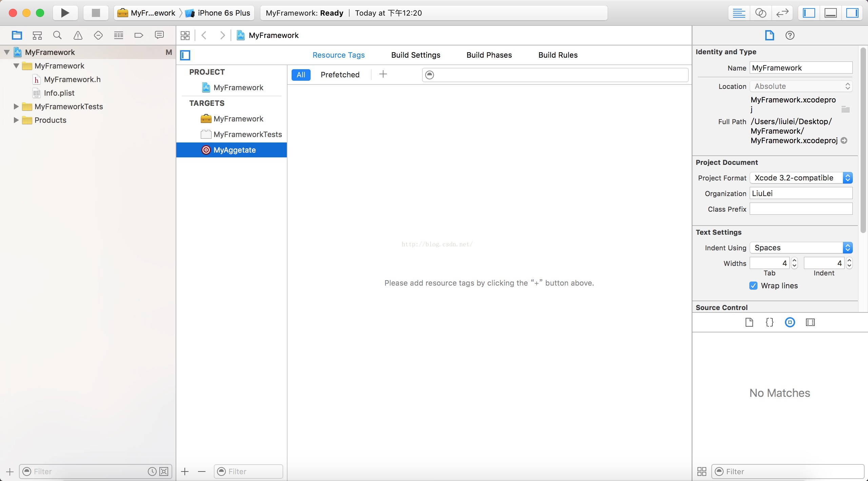Stop the running task
The image size is (868, 481).
(x=96, y=13)
